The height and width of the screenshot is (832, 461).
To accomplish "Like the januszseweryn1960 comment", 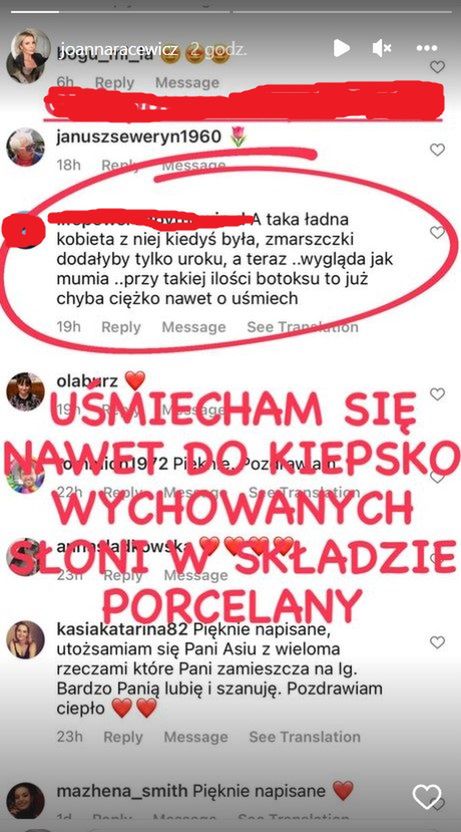I will (437, 150).
